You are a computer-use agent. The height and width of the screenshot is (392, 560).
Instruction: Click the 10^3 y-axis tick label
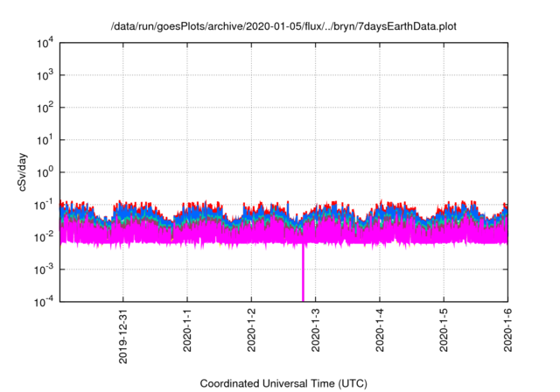(45, 75)
